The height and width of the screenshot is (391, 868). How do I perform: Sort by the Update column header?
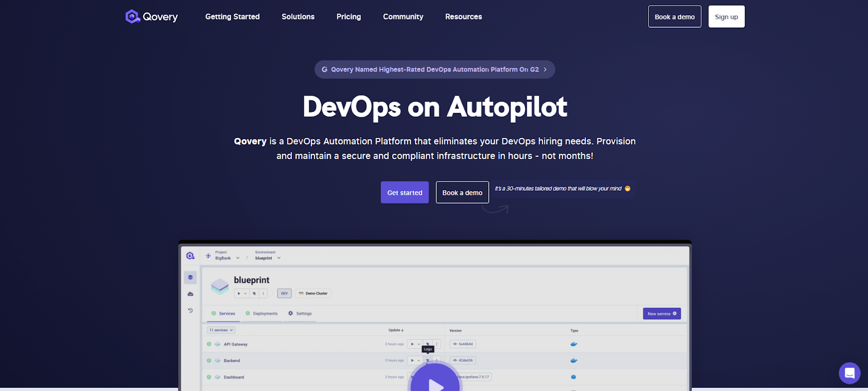pos(396,330)
